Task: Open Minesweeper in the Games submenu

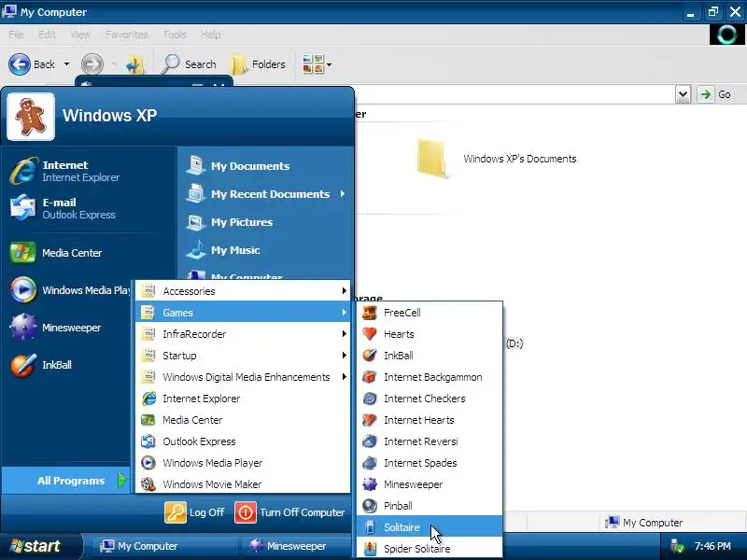Action: (430, 484)
